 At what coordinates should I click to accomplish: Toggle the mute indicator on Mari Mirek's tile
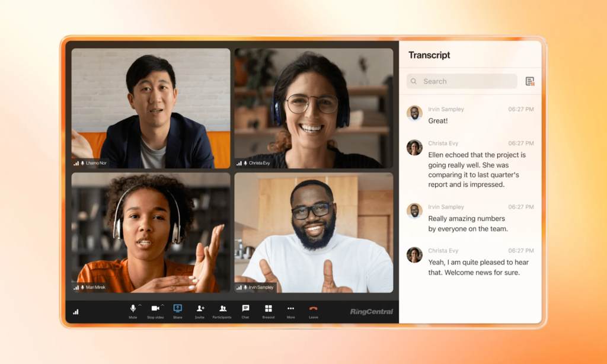tap(83, 288)
